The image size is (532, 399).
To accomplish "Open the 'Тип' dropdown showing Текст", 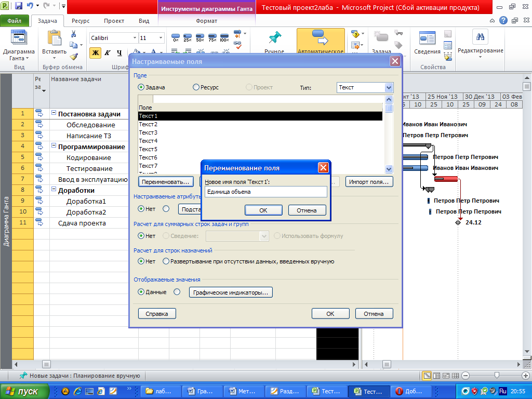I will (389, 87).
